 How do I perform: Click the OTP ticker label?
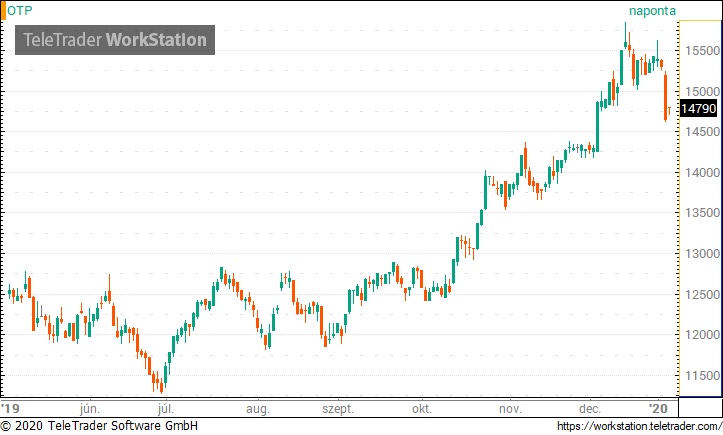point(20,10)
